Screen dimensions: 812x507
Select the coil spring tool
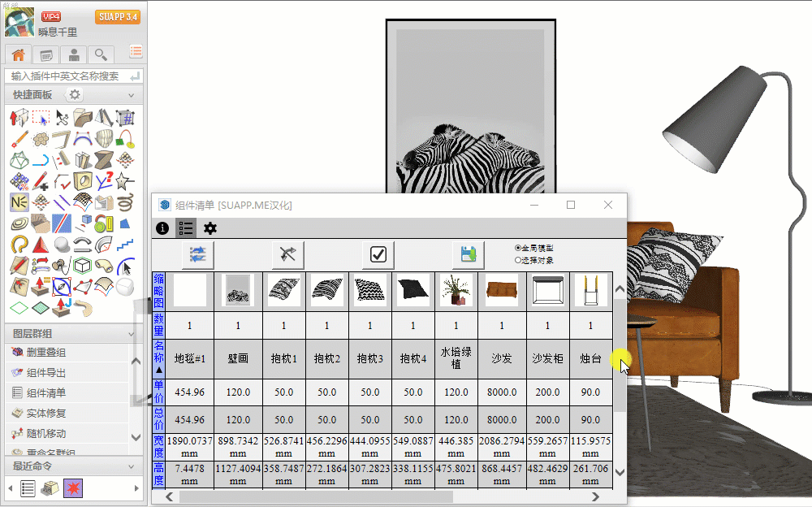pyautogui.click(x=125, y=202)
